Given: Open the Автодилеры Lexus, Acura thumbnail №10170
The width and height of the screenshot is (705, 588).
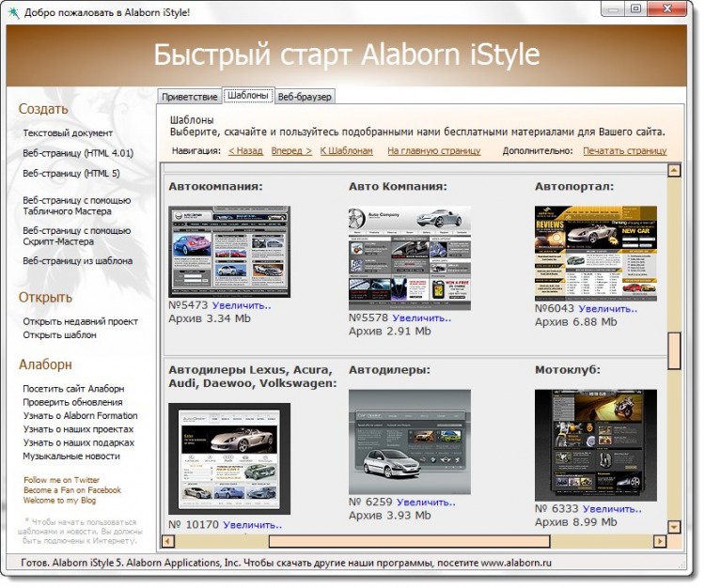Looking at the screenshot, I should [x=229, y=458].
